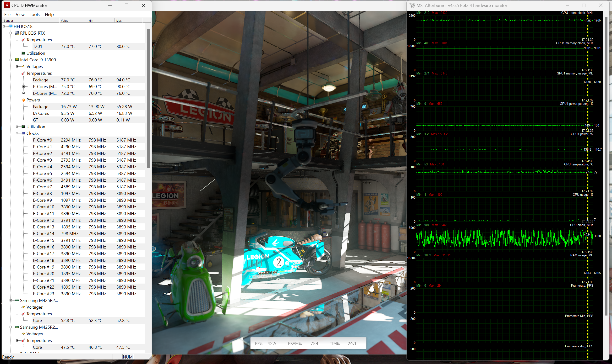Click the CPU Utilization chip icon

tap(24, 127)
